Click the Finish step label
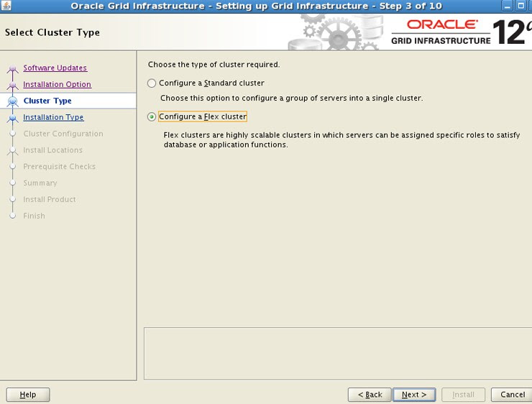This screenshot has width=532, height=404. point(34,216)
